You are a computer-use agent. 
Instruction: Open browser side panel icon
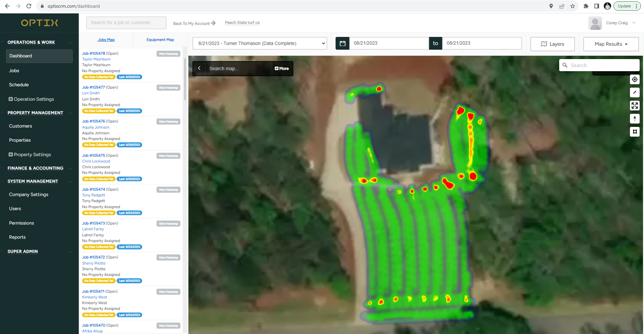click(597, 6)
